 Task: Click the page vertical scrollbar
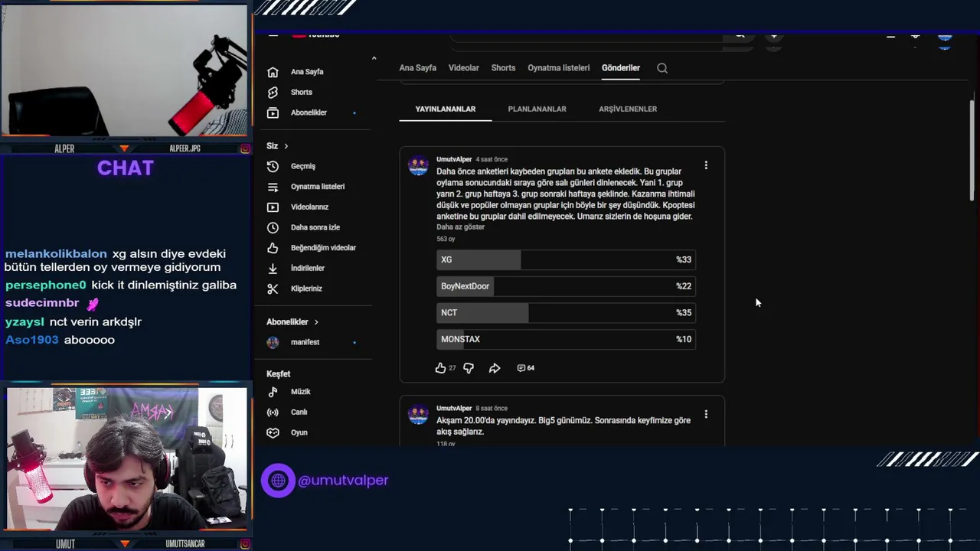pos(972,149)
